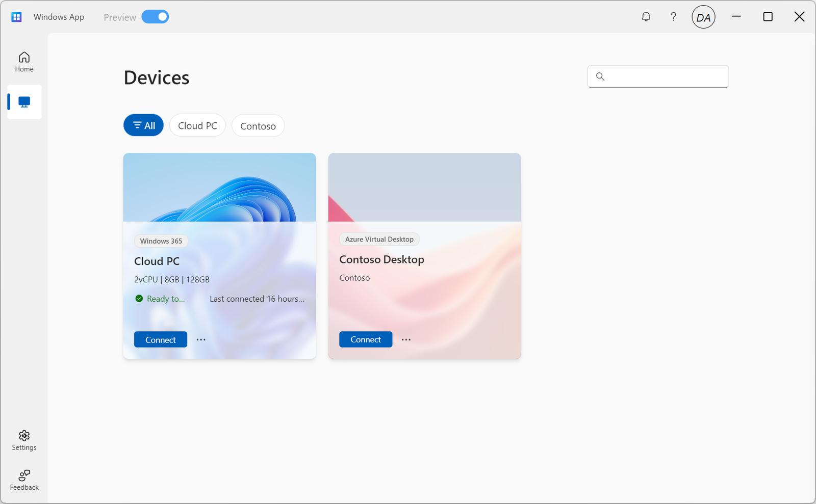This screenshot has width=816, height=504.
Task: Select the Cloud PC filter chip
Action: pos(197,125)
